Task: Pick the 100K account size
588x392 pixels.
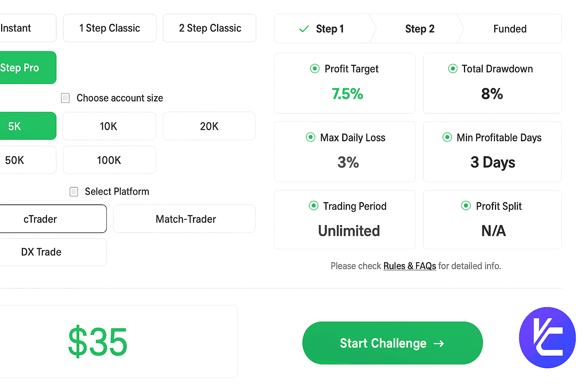Action: click(x=109, y=160)
